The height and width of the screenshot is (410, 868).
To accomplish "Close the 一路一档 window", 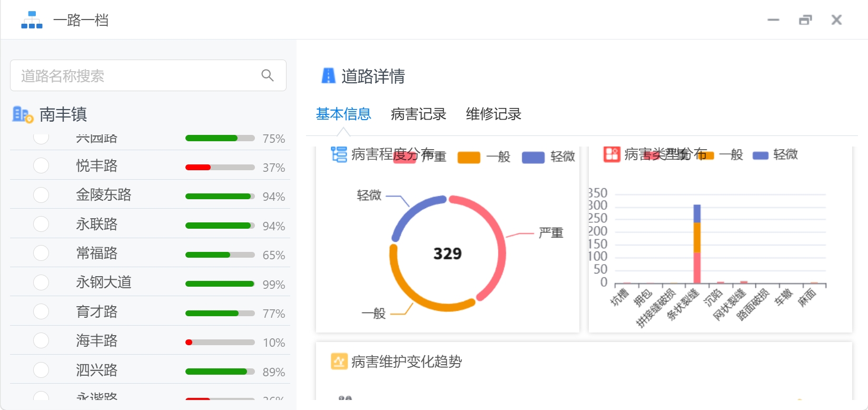I will pos(836,20).
